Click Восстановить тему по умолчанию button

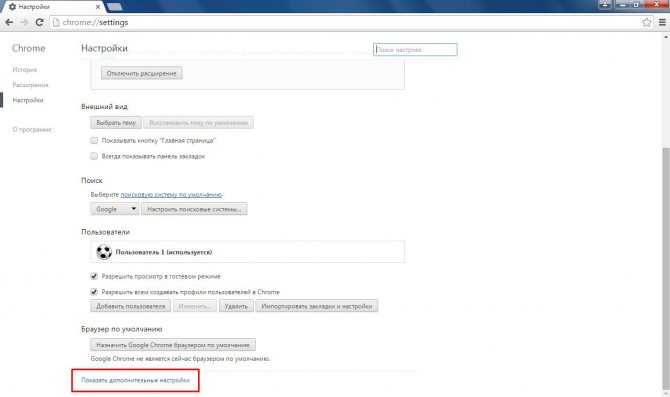[198, 123]
